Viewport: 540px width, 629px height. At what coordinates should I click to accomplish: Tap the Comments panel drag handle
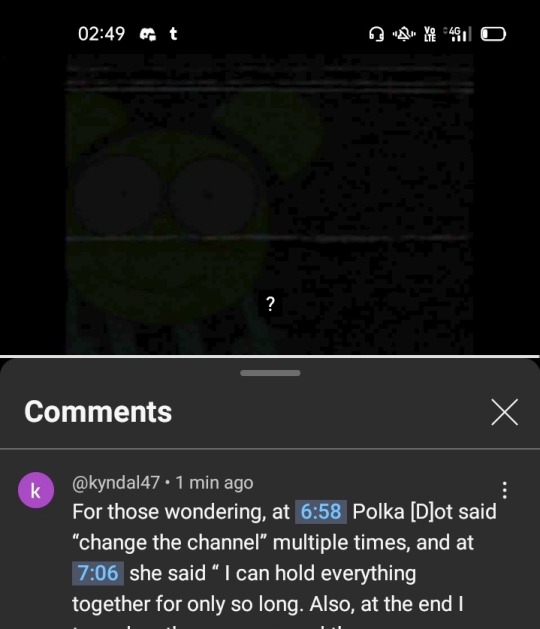pos(270,373)
